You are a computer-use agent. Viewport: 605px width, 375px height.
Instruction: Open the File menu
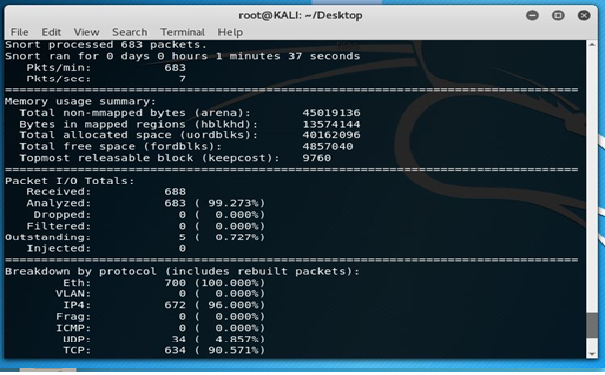(19, 32)
